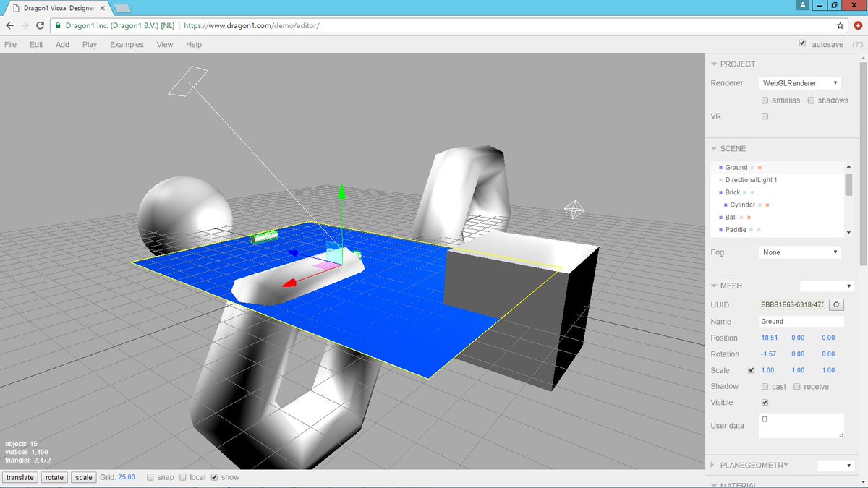Select DirectionalLight 1 in scene list
Viewport: 868px width, 488px height.
coord(778,179)
